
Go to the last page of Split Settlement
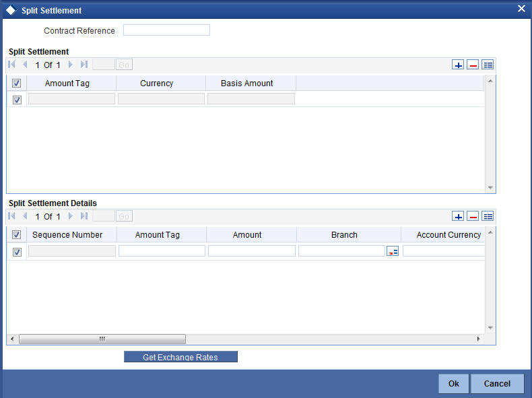(84, 65)
